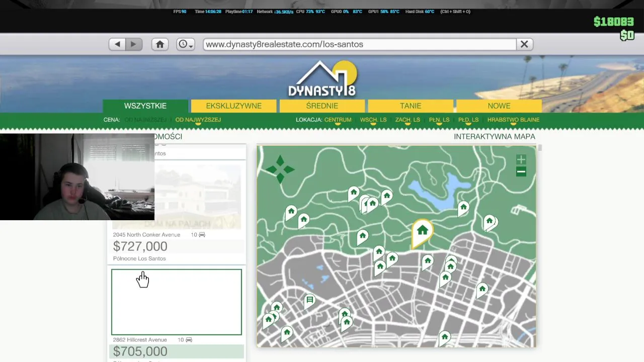Filter location by CENTRUM

point(338,120)
